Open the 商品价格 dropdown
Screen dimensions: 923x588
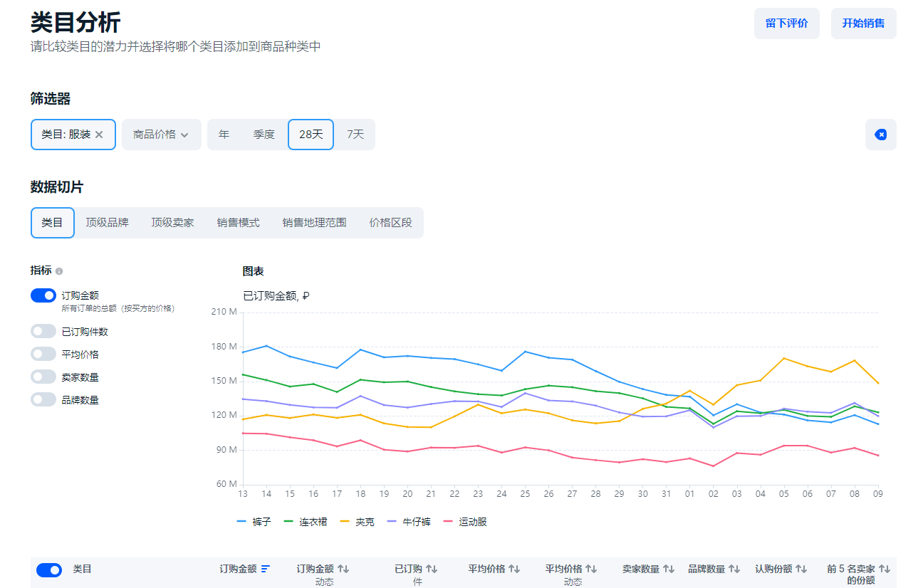pos(161,135)
